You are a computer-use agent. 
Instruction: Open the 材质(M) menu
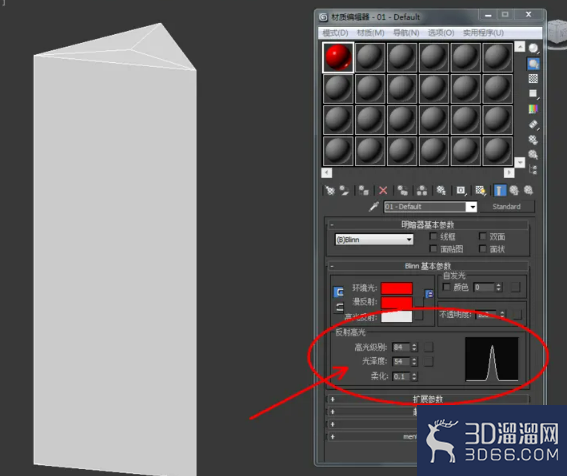pyautogui.click(x=371, y=33)
